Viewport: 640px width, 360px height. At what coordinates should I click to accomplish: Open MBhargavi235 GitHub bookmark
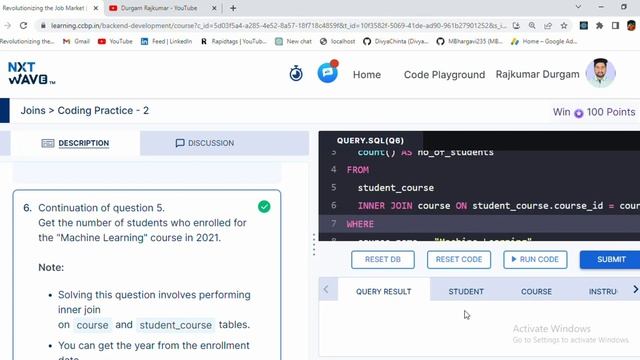pos(469,41)
